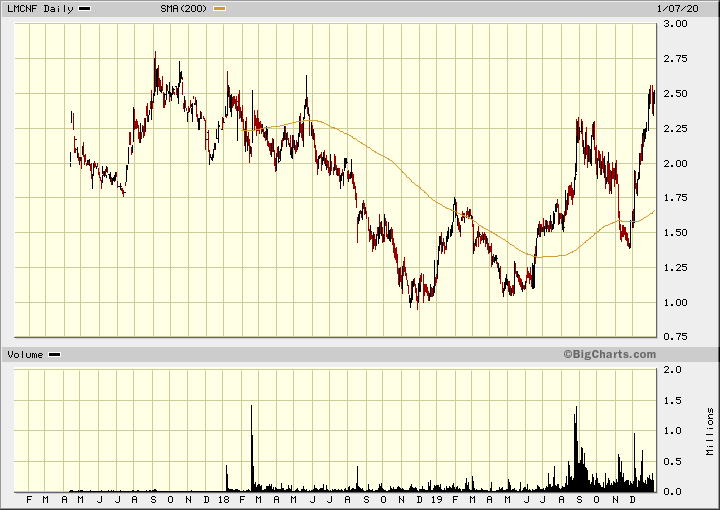
Task: Click the 3.00 price axis label
Action: tap(675, 23)
